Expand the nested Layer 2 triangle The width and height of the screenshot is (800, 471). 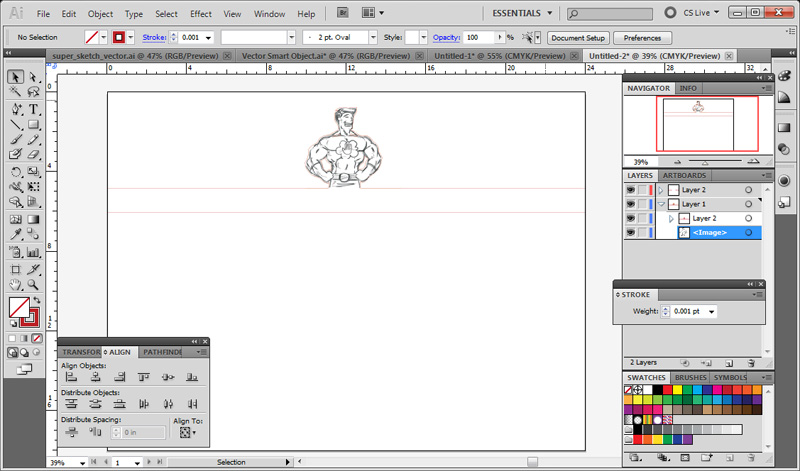671,218
